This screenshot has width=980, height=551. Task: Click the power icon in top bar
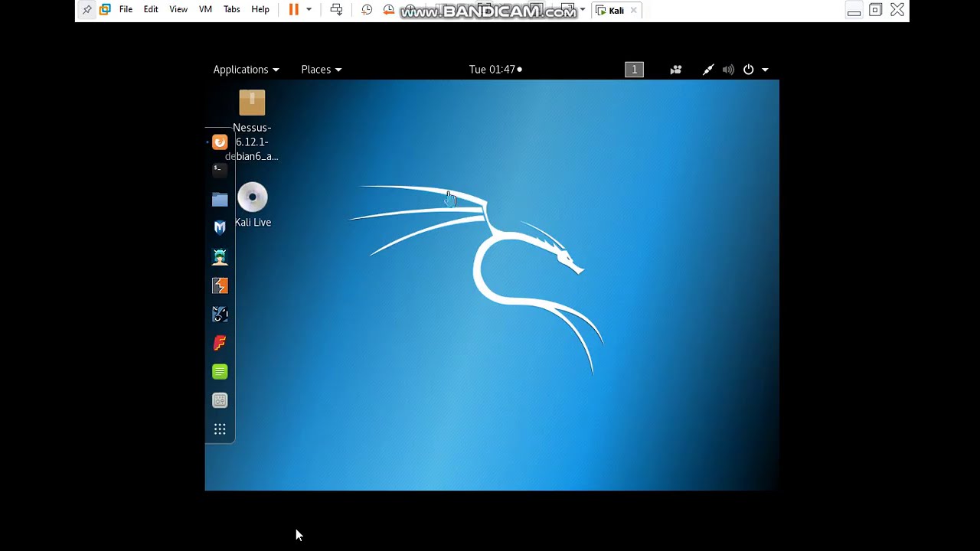pos(749,70)
